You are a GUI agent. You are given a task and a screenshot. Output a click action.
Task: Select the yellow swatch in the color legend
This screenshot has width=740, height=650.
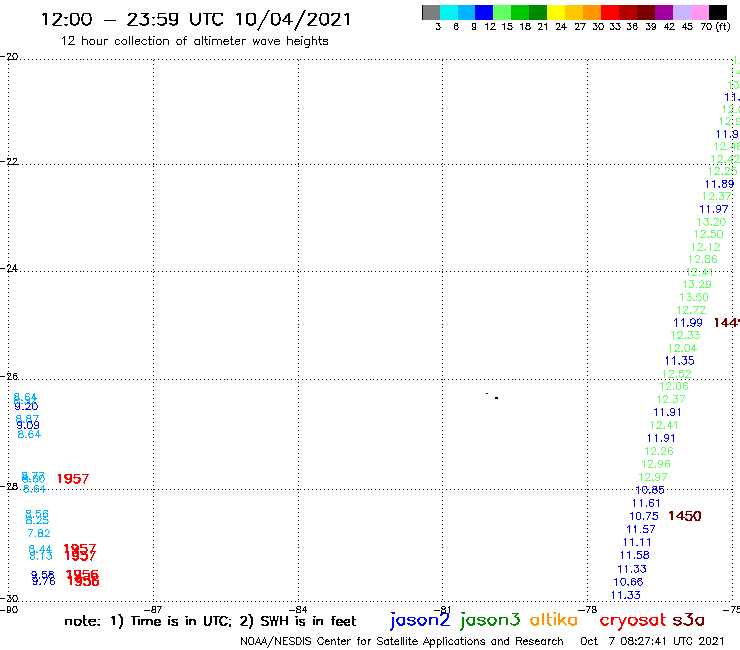pyautogui.click(x=555, y=12)
